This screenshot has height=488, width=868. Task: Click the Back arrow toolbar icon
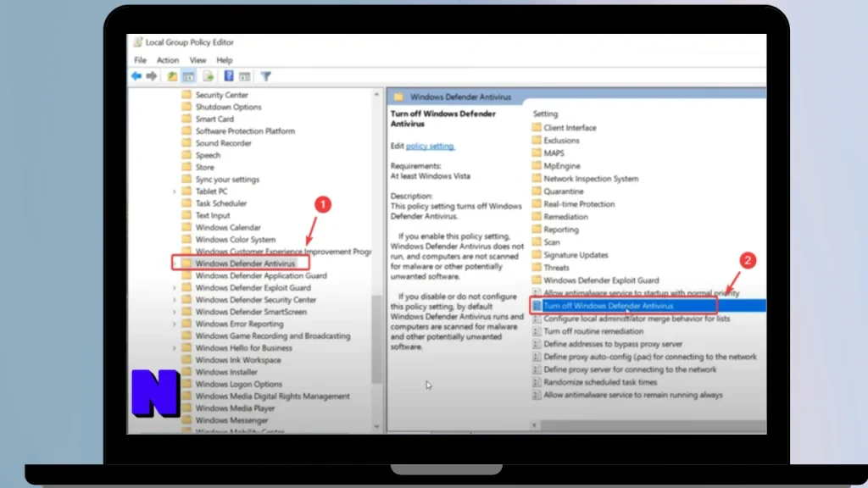point(136,76)
